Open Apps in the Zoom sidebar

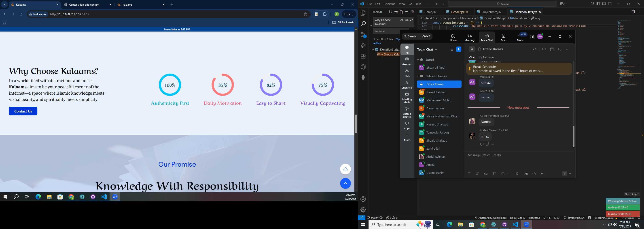[x=407, y=125]
